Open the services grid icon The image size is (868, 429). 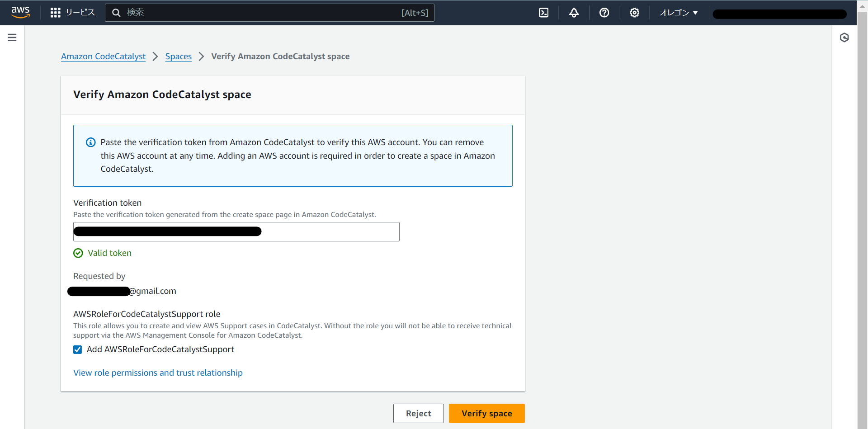pyautogui.click(x=55, y=13)
